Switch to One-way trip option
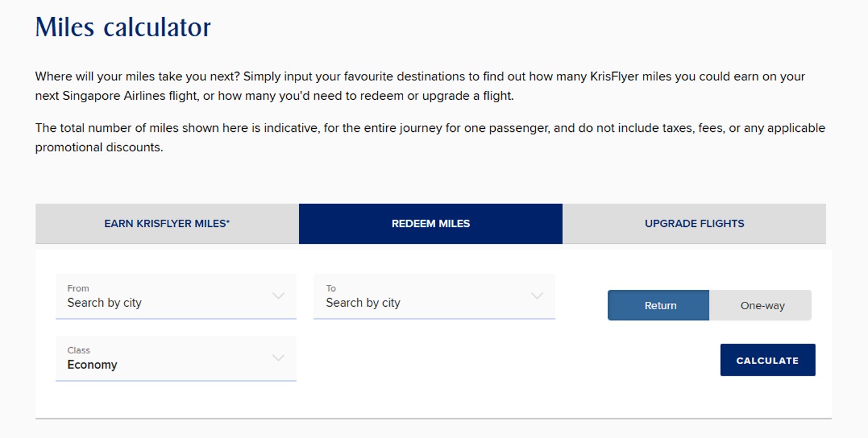This screenshot has height=438, width=868. 761,306
